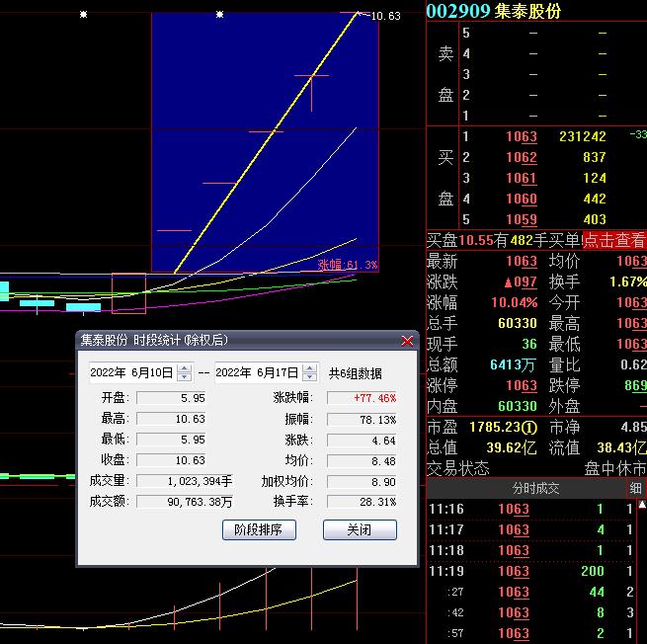Click the end date field 2022年6月17日
Viewport: 647px width, 644px height.
tap(257, 372)
